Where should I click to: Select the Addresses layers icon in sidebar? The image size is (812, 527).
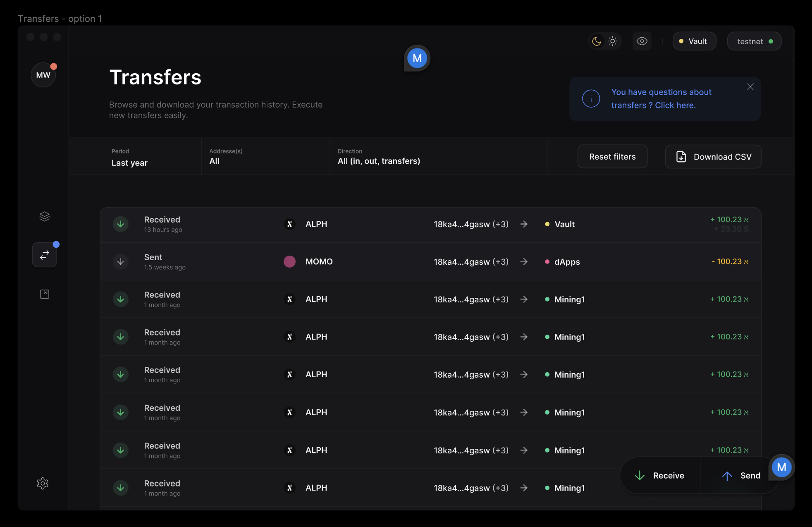point(44,216)
